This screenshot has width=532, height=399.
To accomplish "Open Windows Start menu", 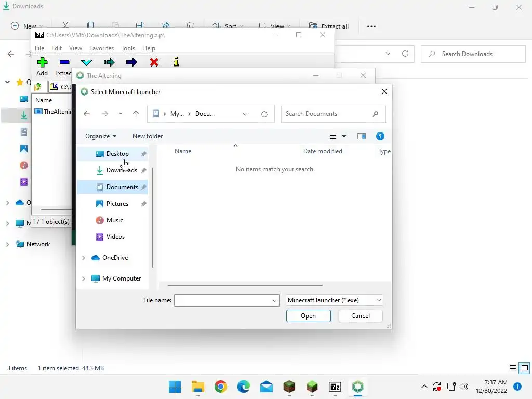I will (x=175, y=387).
